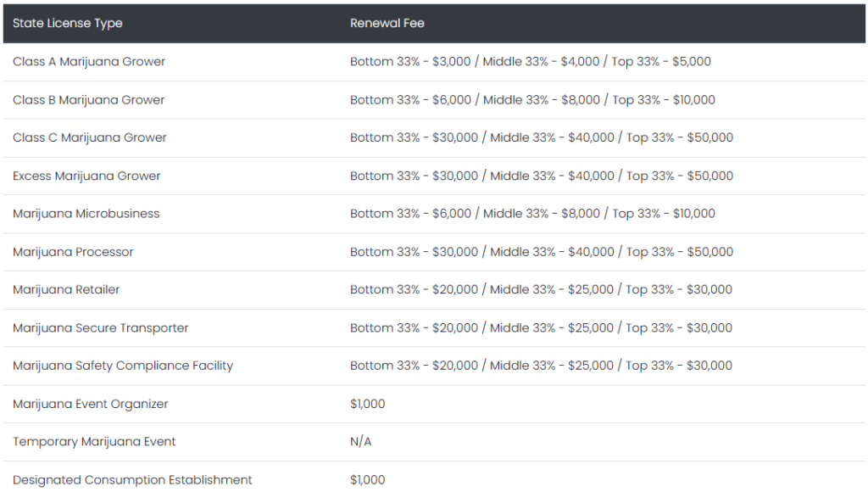Click the Class A Grower renewal fee tiers
The height and width of the screenshot is (492, 868).
(531, 62)
